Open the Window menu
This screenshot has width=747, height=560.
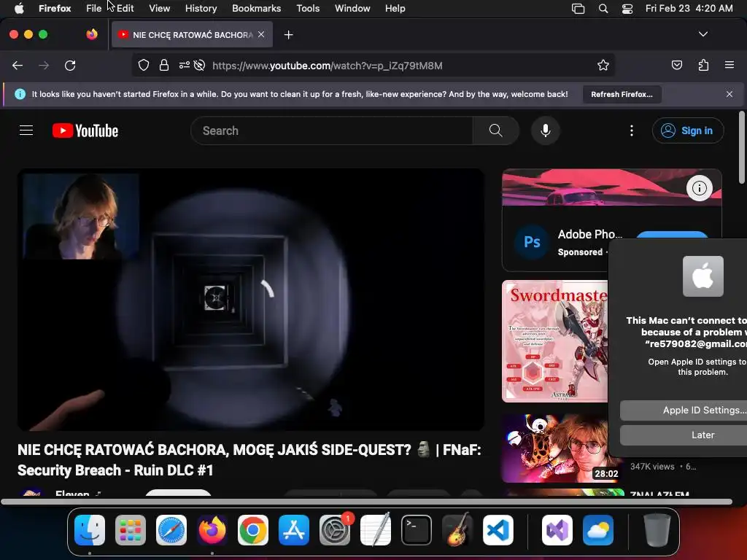click(x=352, y=8)
